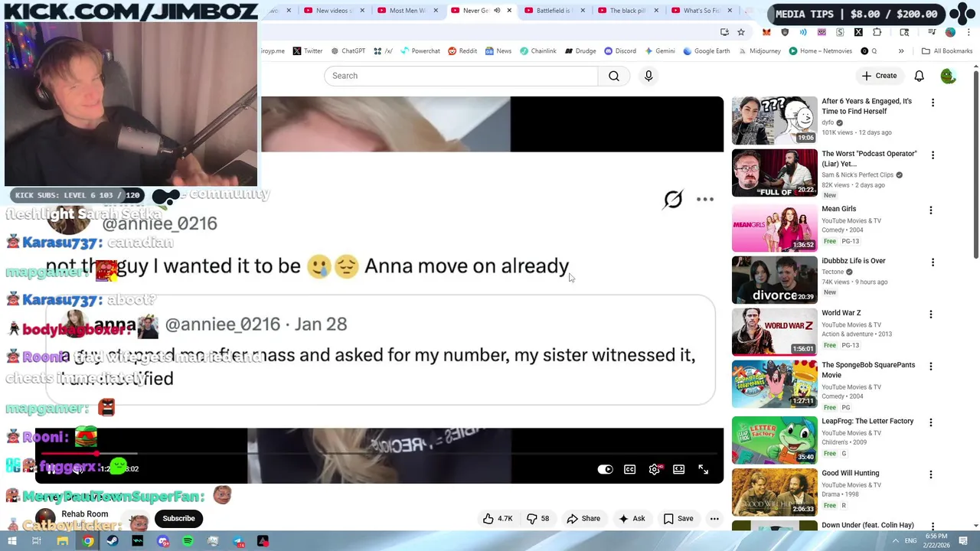Switch to the Battlefield browser tab

[553, 11]
